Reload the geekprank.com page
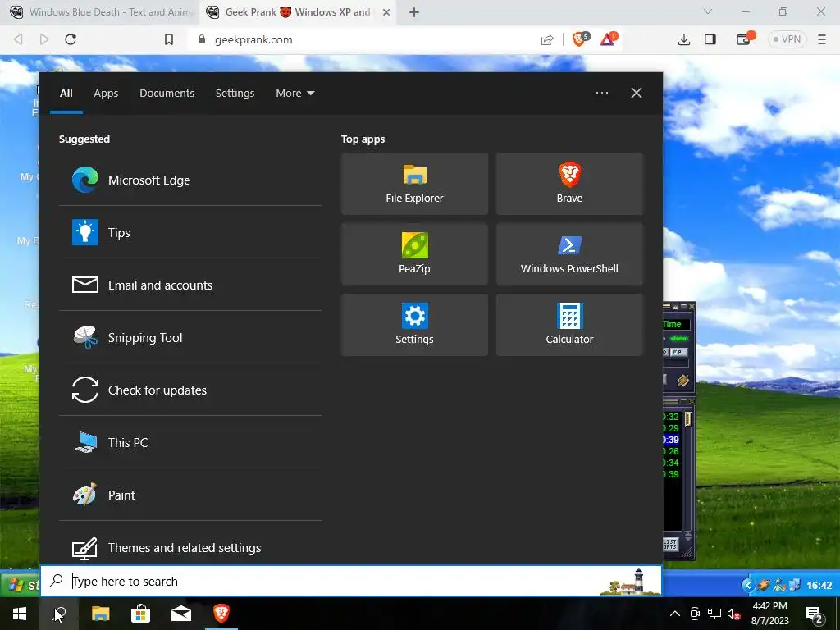The image size is (840, 630). coord(71,39)
